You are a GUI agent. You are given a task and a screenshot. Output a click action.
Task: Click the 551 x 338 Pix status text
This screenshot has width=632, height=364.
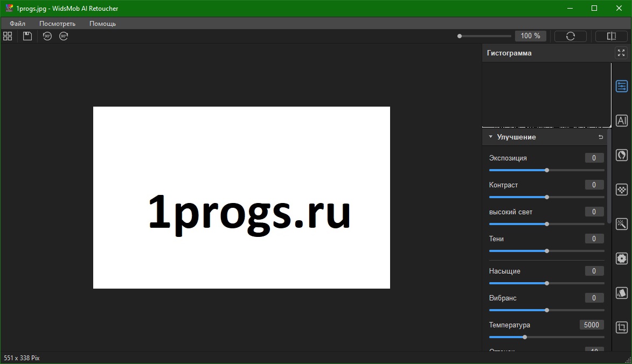point(22,358)
